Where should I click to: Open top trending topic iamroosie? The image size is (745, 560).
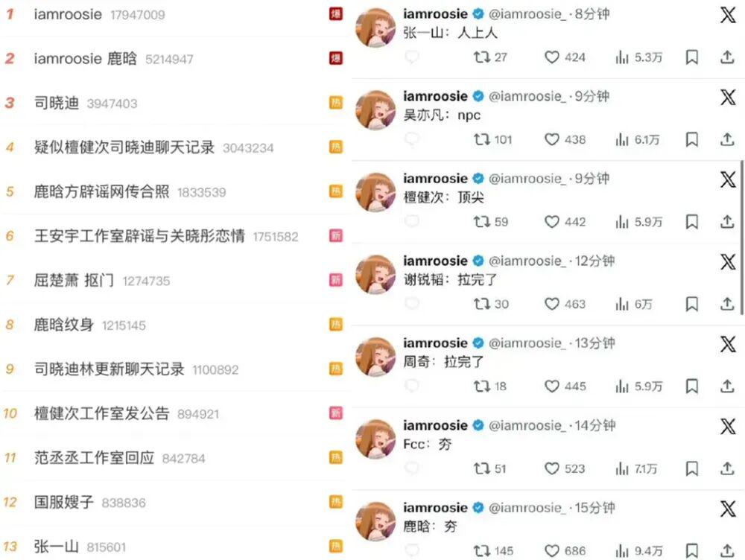(68, 14)
